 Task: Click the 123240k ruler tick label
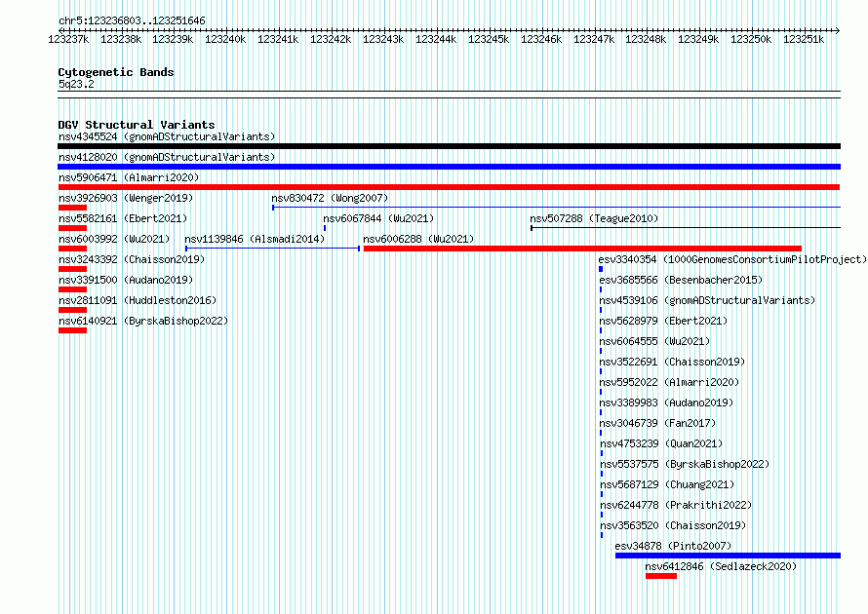225,39
